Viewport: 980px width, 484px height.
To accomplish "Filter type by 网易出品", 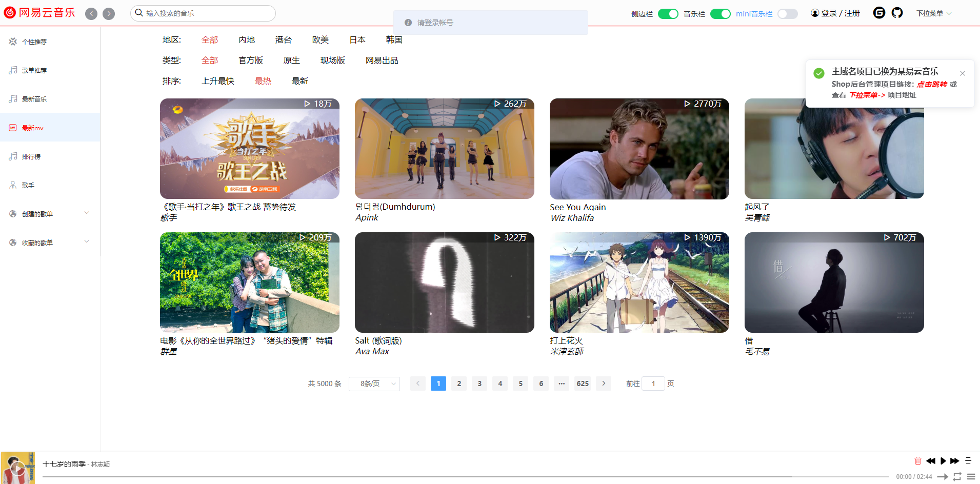I will [382, 60].
